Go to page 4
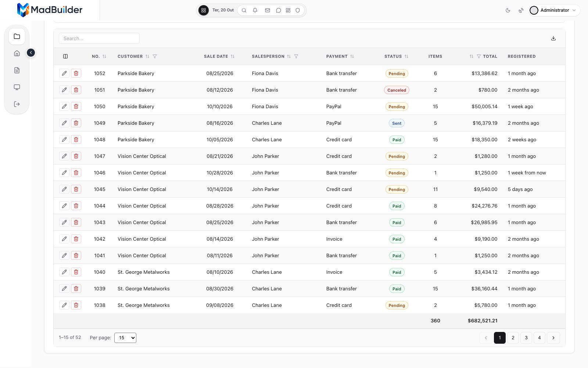Screen dimensions: 588x368 [539, 338]
